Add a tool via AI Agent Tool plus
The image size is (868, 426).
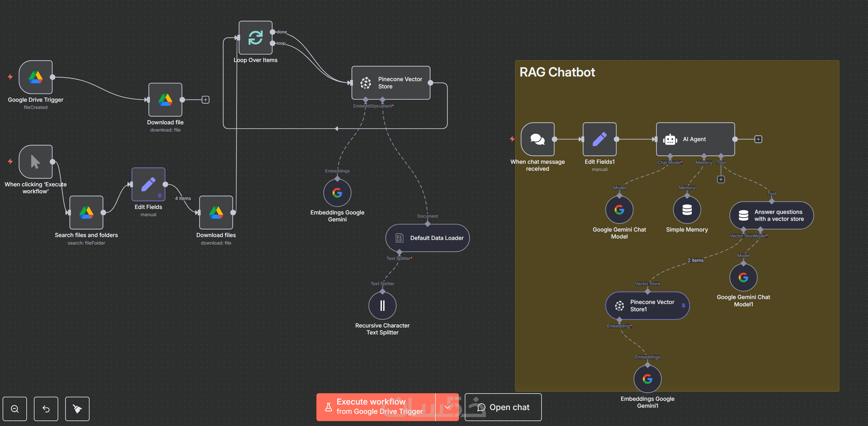pyautogui.click(x=721, y=179)
